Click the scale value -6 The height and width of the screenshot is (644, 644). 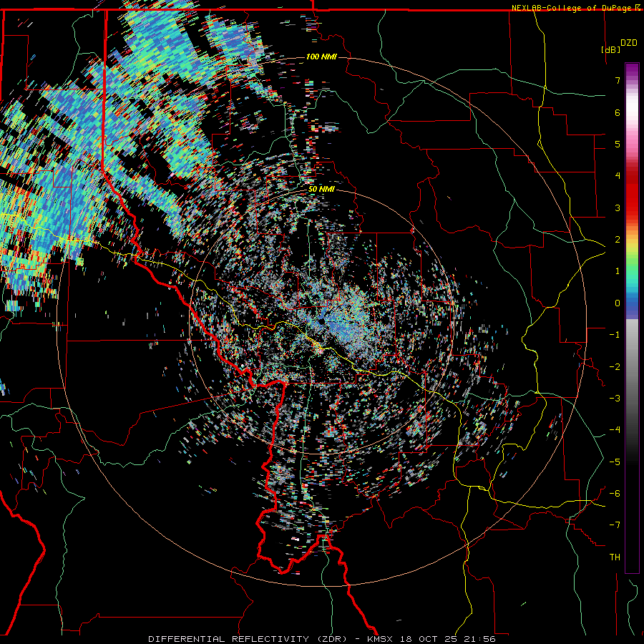(x=615, y=494)
